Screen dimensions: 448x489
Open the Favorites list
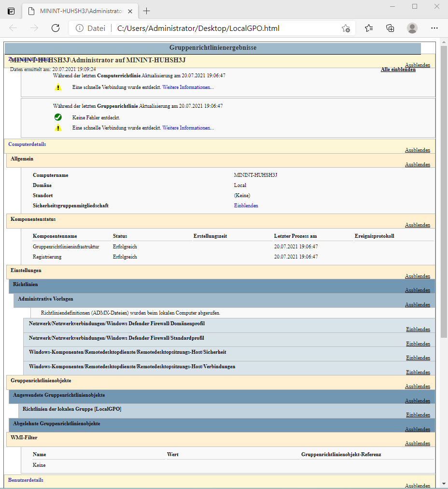369,29
